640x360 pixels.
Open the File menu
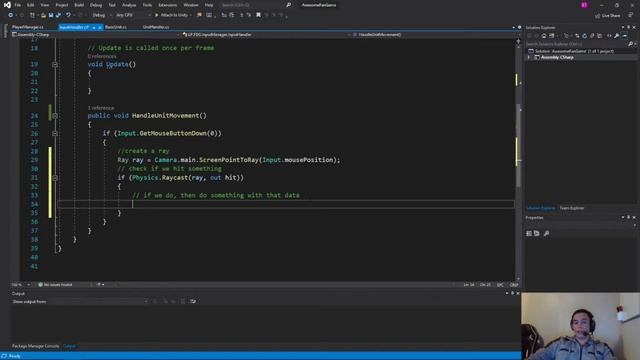coord(18,5)
